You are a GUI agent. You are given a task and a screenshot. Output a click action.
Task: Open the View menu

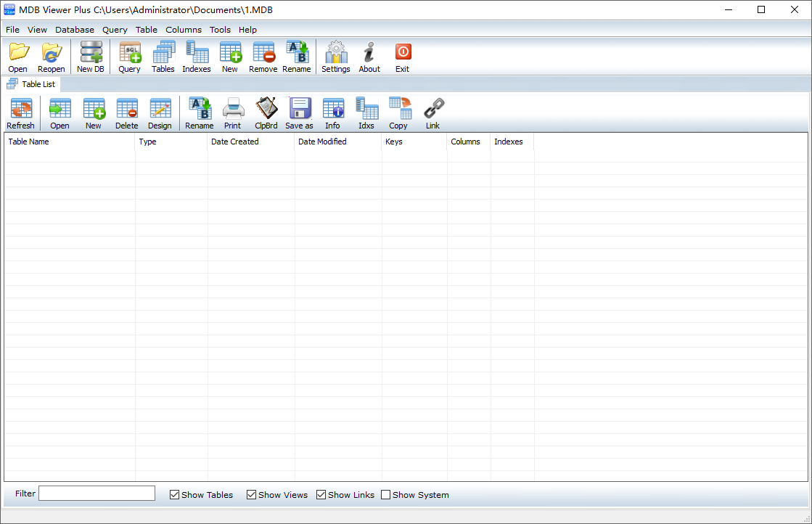click(37, 30)
